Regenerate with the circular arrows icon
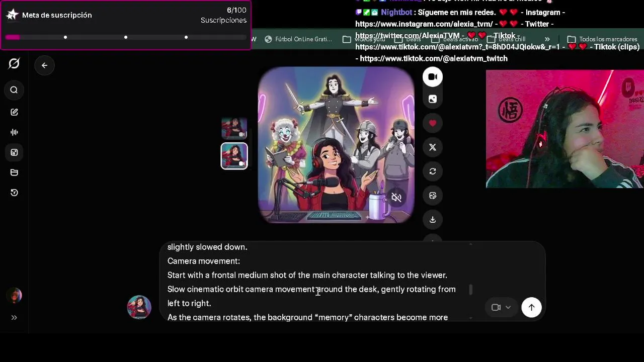The width and height of the screenshot is (644, 362). coord(433,171)
